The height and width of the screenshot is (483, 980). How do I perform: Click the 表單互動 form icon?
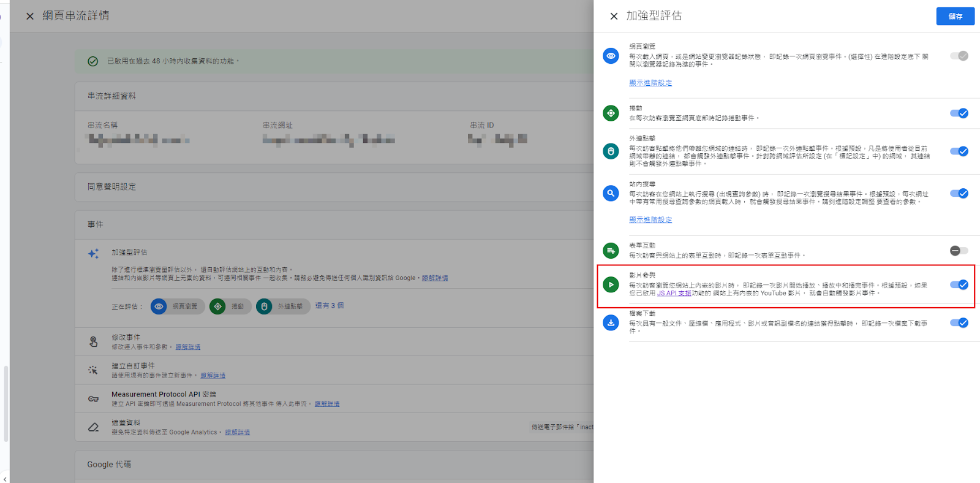[x=611, y=251]
